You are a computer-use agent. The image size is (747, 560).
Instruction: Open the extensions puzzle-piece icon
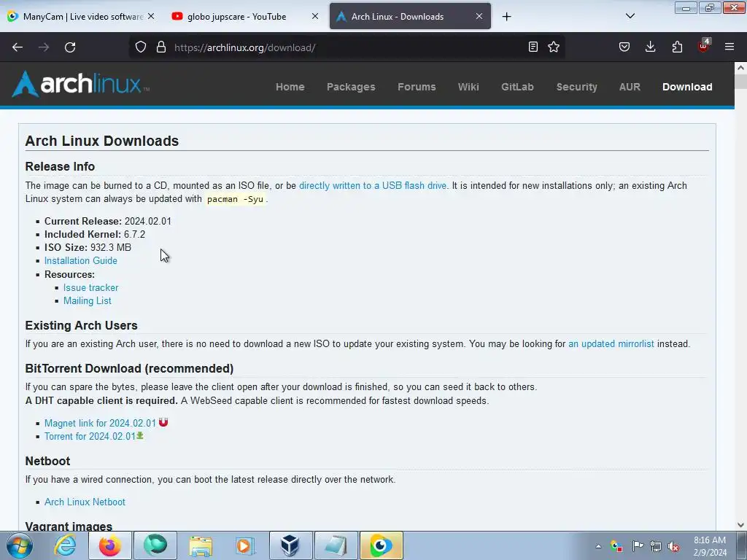pos(677,47)
